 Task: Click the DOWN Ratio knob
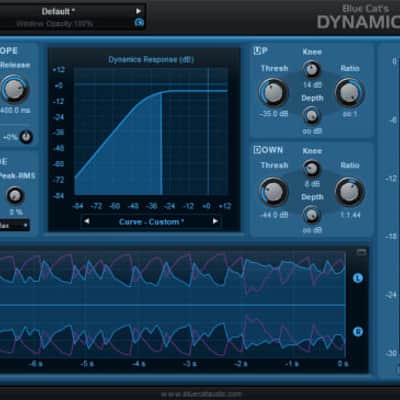click(350, 192)
